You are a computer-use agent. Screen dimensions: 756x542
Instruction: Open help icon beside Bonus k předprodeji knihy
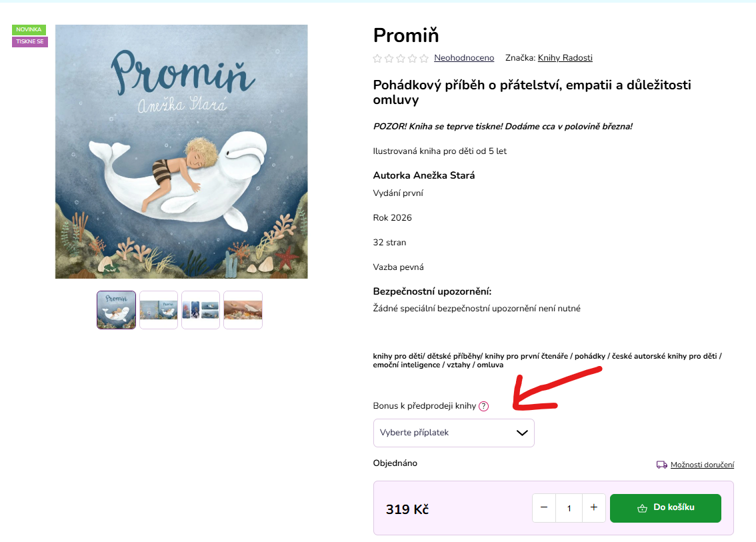coord(484,406)
